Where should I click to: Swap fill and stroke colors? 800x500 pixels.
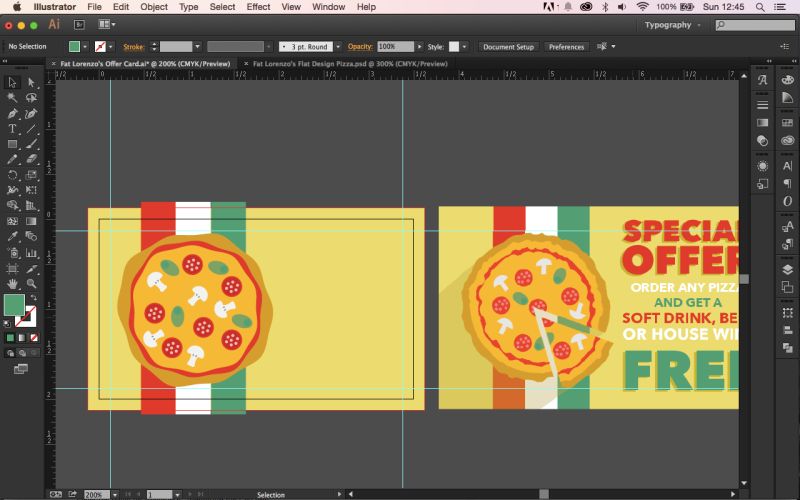(x=33, y=297)
